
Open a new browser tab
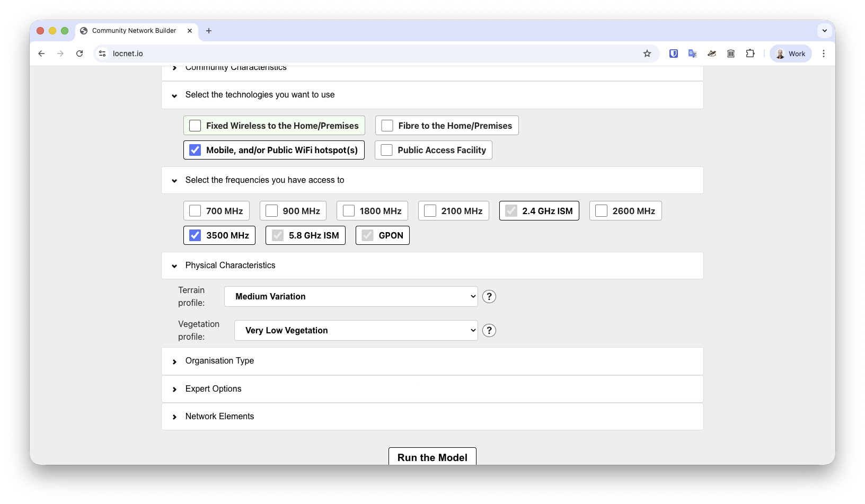click(209, 31)
